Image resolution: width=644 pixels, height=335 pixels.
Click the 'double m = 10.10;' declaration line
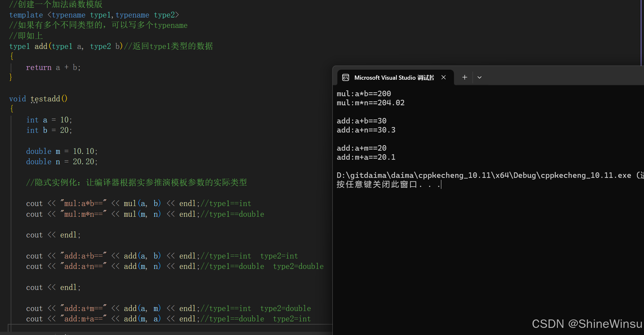pos(62,151)
